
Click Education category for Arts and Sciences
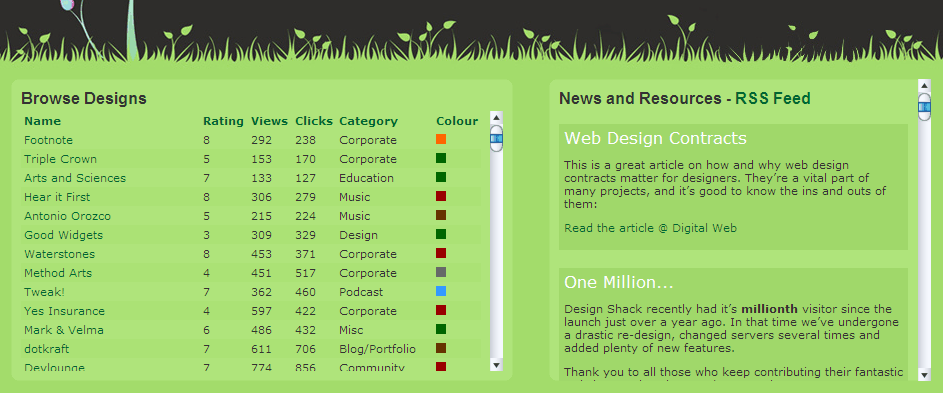pyautogui.click(x=366, y=178)
